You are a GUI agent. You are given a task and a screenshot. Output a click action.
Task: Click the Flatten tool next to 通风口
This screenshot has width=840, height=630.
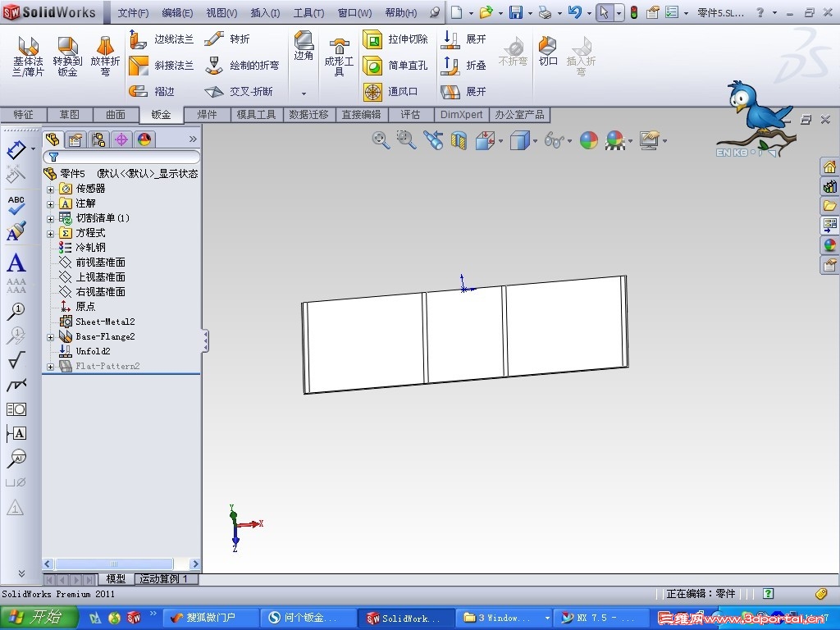click(x=463, y=92)
